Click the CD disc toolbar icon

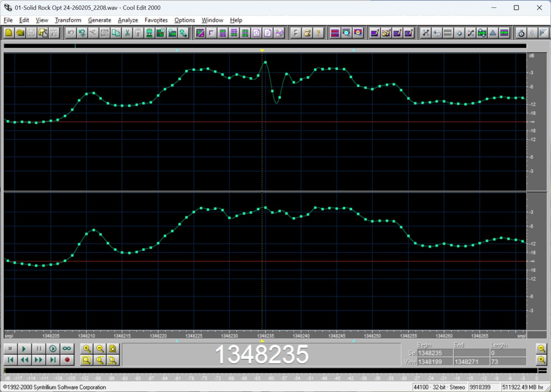pyautogui.click(x=279, y=33)
